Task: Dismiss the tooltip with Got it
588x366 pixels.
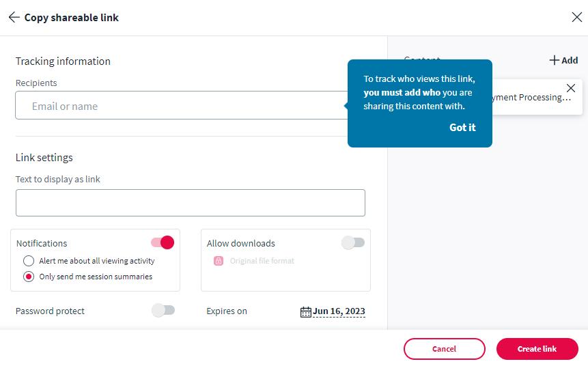Action: coord(462,128)
